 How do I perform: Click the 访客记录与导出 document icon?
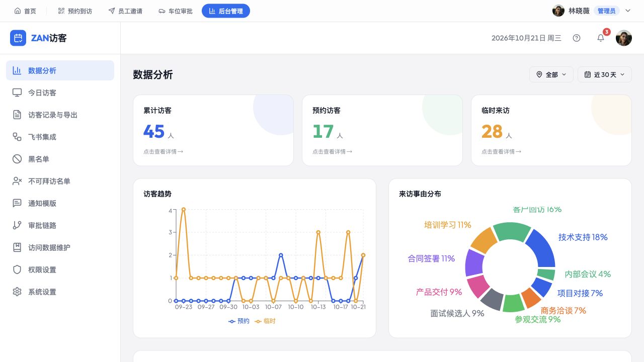pos(17,115)
